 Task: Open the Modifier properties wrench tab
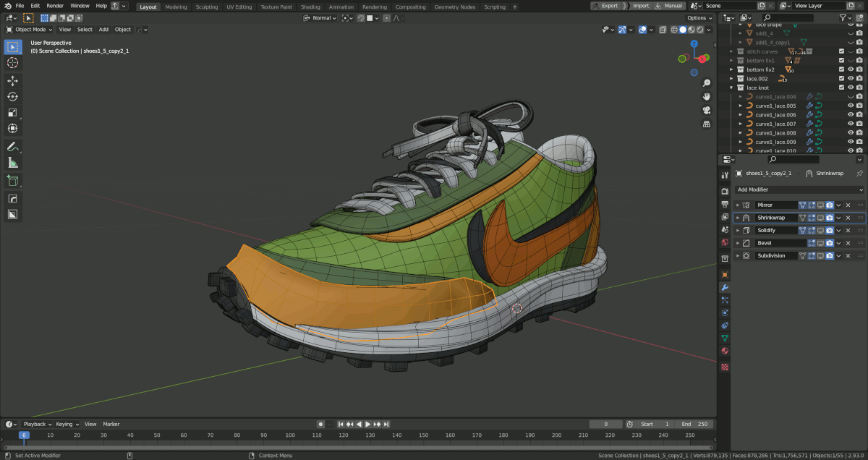725,287
